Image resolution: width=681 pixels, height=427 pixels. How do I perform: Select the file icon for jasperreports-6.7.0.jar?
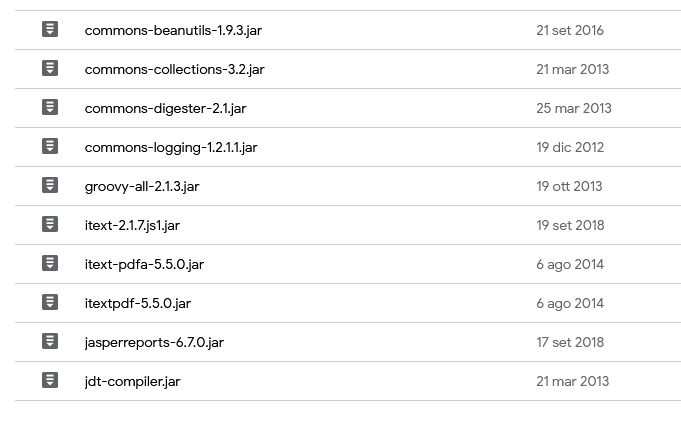[50, 342]
